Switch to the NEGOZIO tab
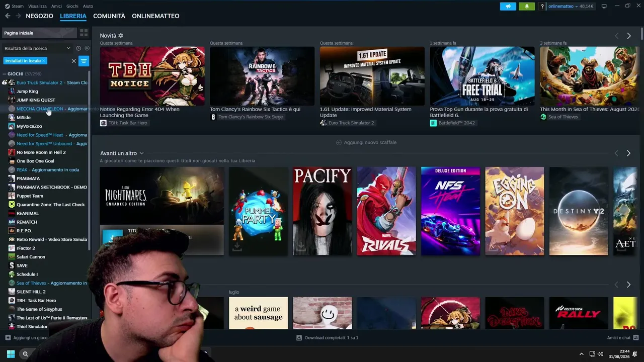Image resolution: width=644 pixels, height=362 pixels. click(x=39, y=16)
